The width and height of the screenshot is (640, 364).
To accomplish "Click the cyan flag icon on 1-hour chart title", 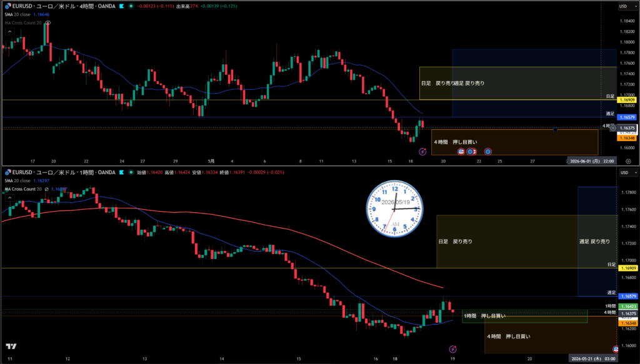I will pos(122,172).
